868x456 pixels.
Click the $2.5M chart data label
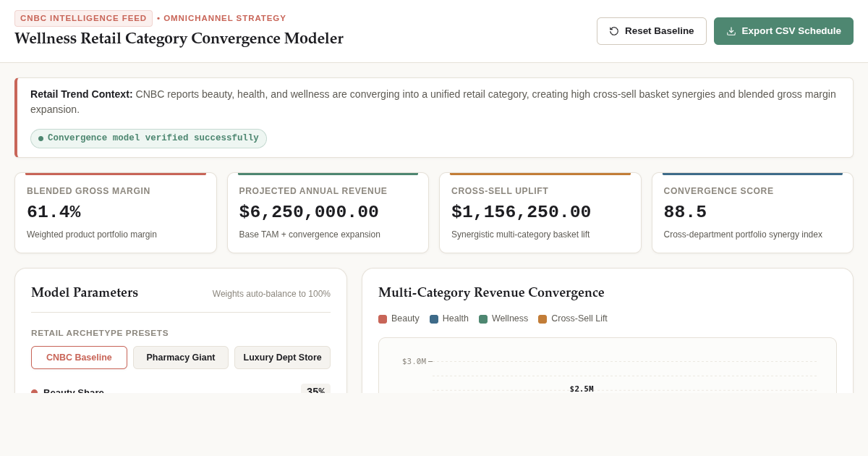582,389
